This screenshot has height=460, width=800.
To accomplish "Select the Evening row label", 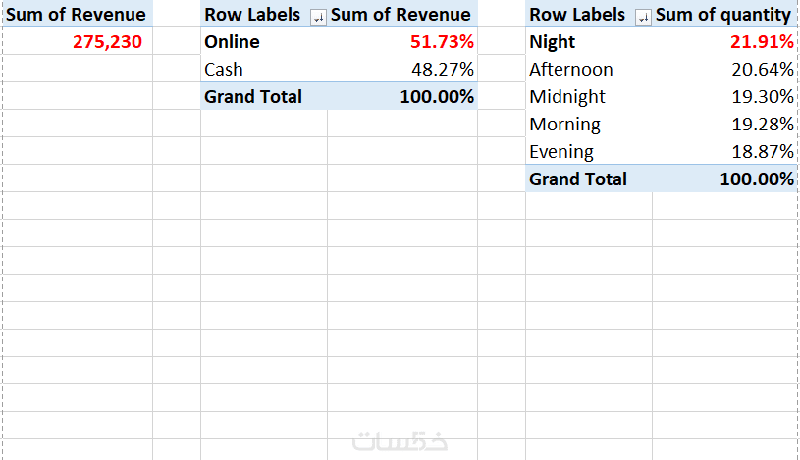I will 561,152.
